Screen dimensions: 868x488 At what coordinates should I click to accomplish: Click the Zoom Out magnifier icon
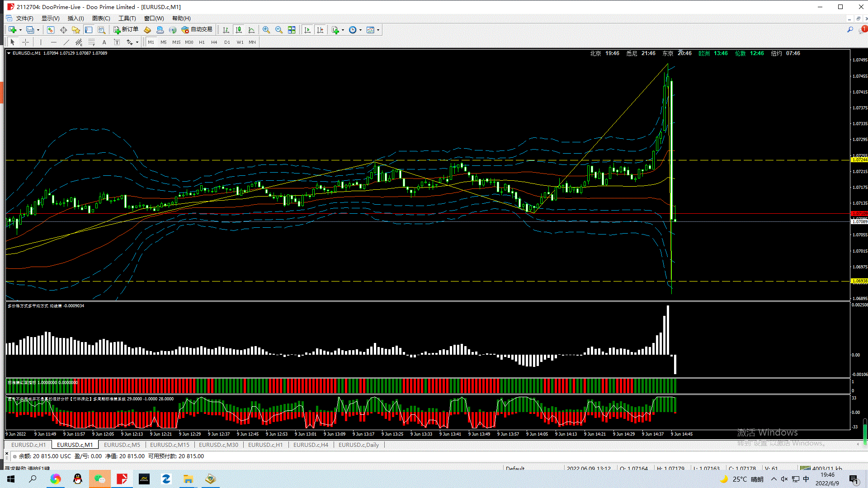point(279,30)
